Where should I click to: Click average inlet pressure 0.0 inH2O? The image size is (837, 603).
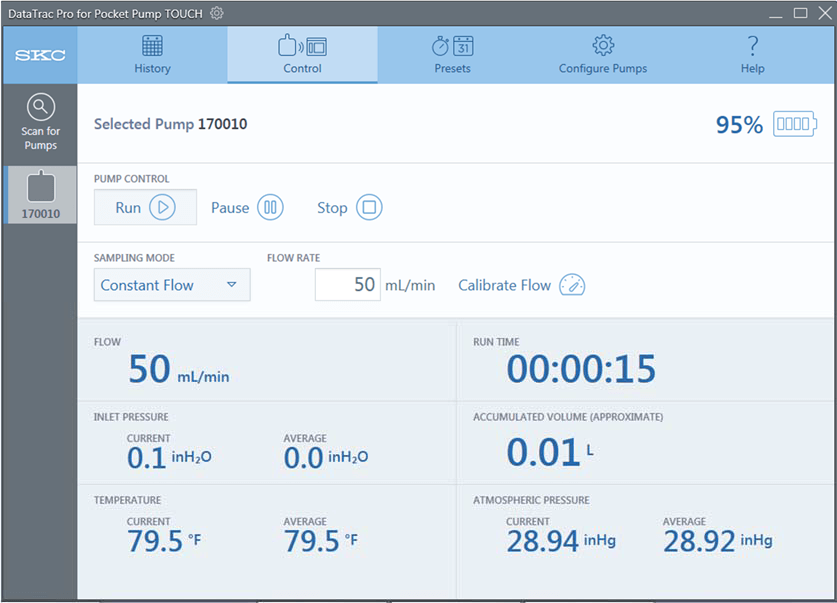326,458
